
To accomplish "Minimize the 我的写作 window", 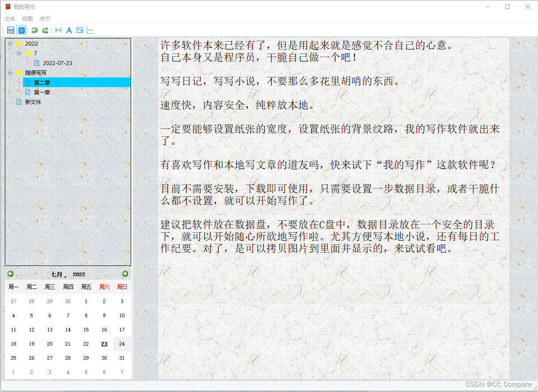I will point(488,7).
